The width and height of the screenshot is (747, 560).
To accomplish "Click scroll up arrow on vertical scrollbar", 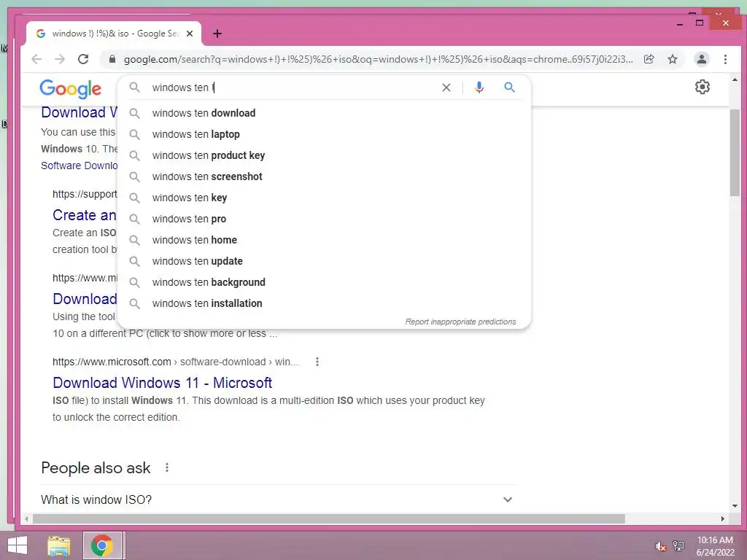I will [x=735, y=80].
